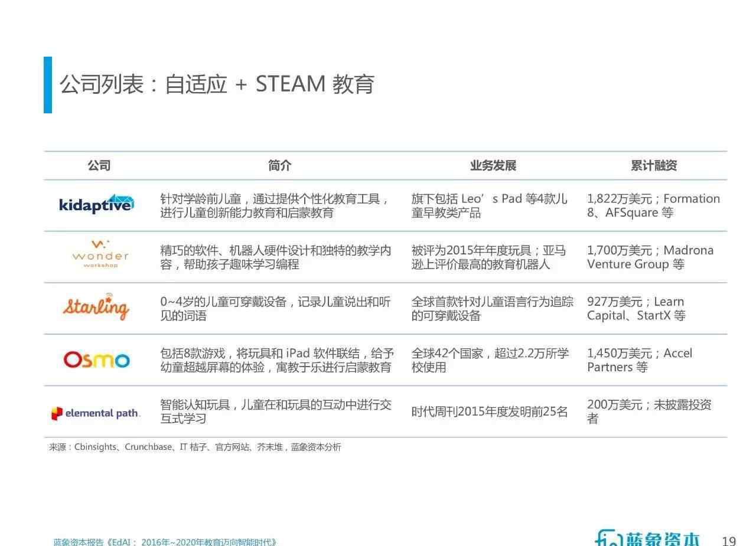Click the 1,700万美元 Madrona Venture Group cell
The height and width of the screenshot is (546, 756).
650,257
